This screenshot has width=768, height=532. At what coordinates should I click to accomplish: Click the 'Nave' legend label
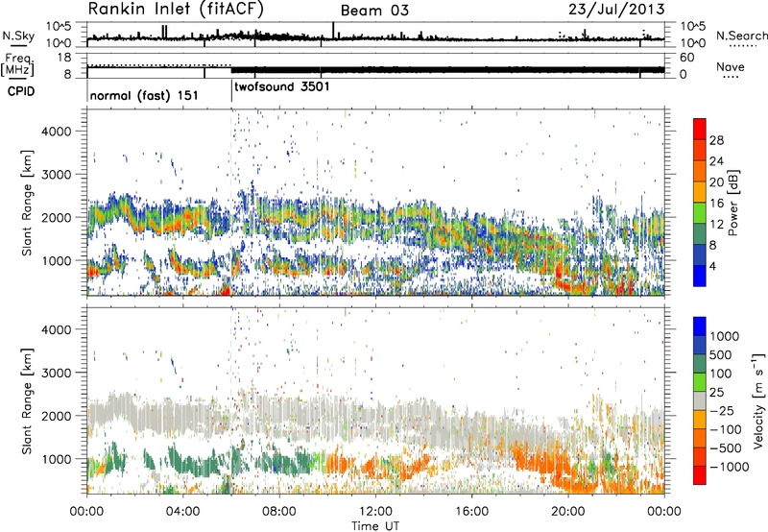(x=731, y=67)
